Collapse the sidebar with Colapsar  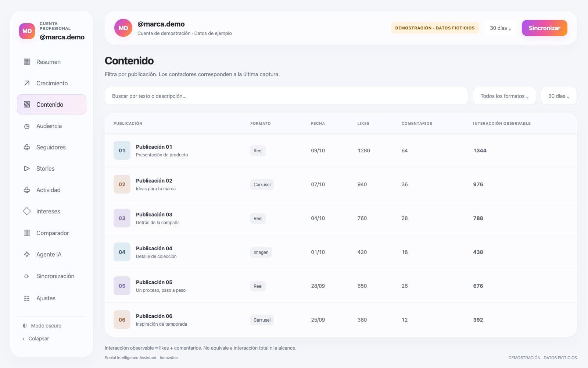pyautogui.click(x=36, y=339)
